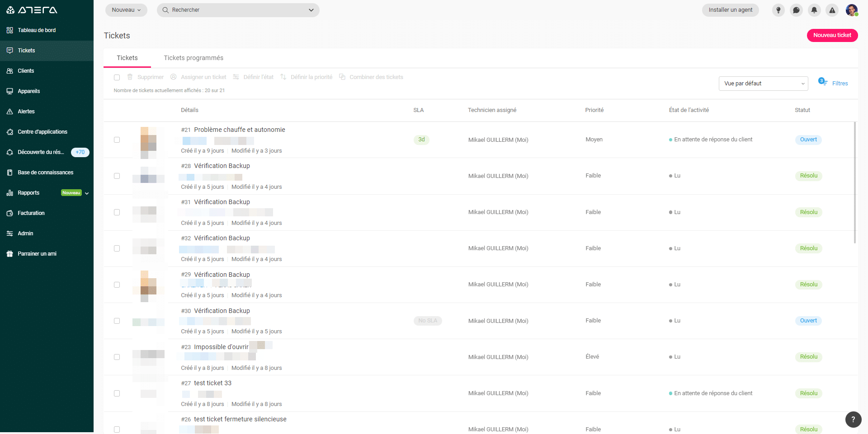The height and width of the screenshot is (434, 868).
Task: Click the Atera logo
Action: 32,10
